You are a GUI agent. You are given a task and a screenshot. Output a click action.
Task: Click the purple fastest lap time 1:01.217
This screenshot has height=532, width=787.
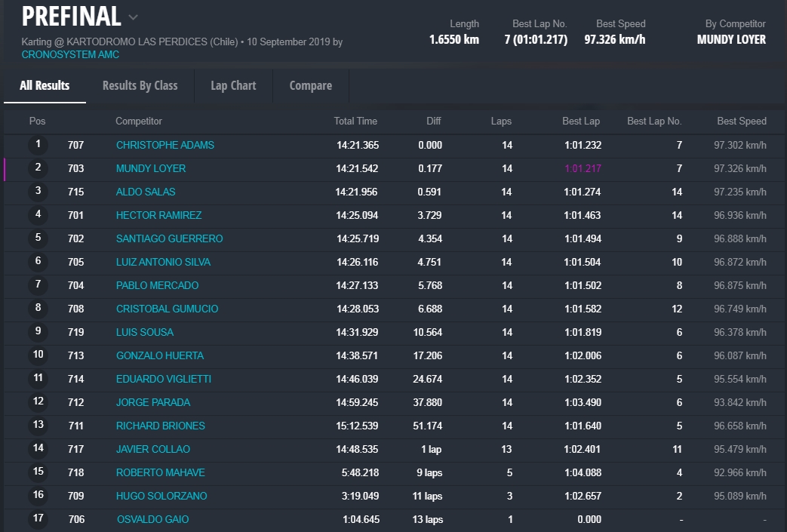pyautogui.click(x=583, y=168)
